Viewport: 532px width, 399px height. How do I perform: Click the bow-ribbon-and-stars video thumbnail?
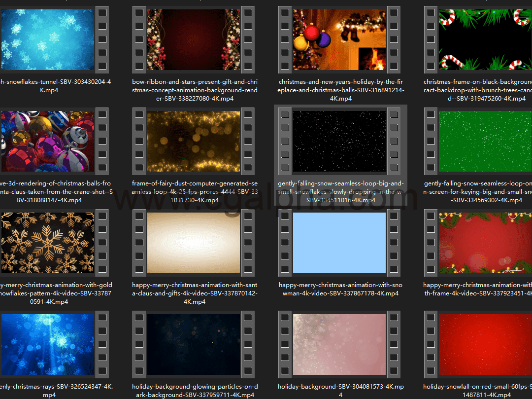pyautogui.click(x=194, y=39)
